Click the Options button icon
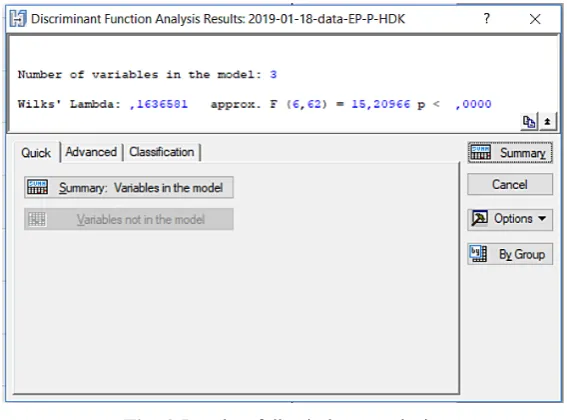This screenshot has height=420, width=567. (479, 219)
